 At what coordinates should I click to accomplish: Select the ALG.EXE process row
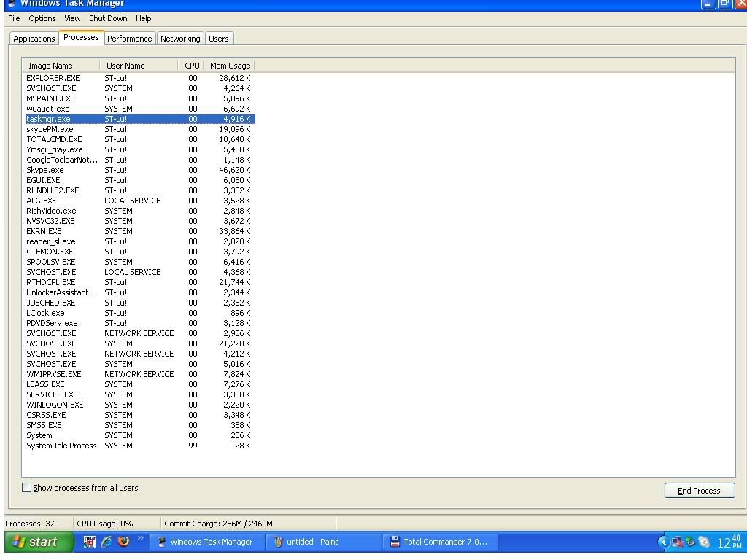pyautogui.click(x=140, y=201)
